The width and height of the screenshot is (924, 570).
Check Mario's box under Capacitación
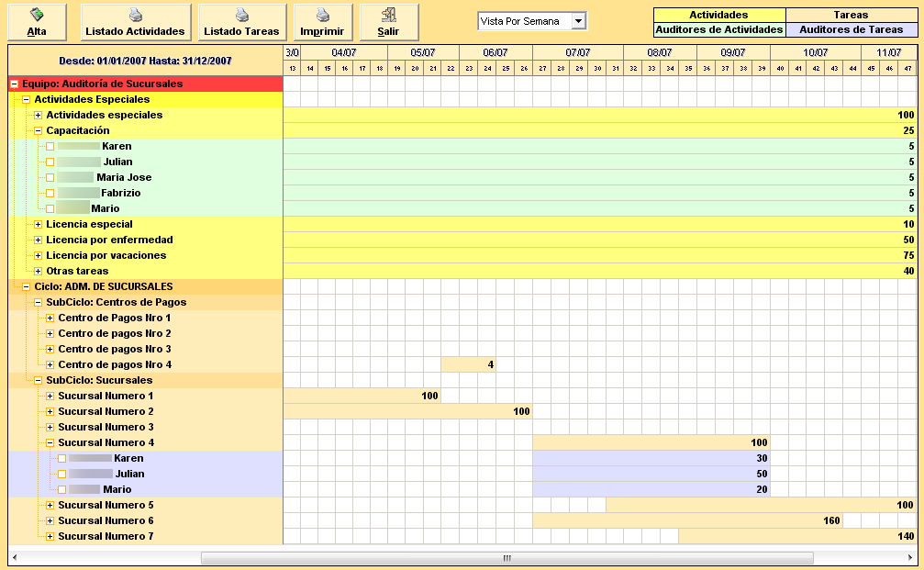50,208
